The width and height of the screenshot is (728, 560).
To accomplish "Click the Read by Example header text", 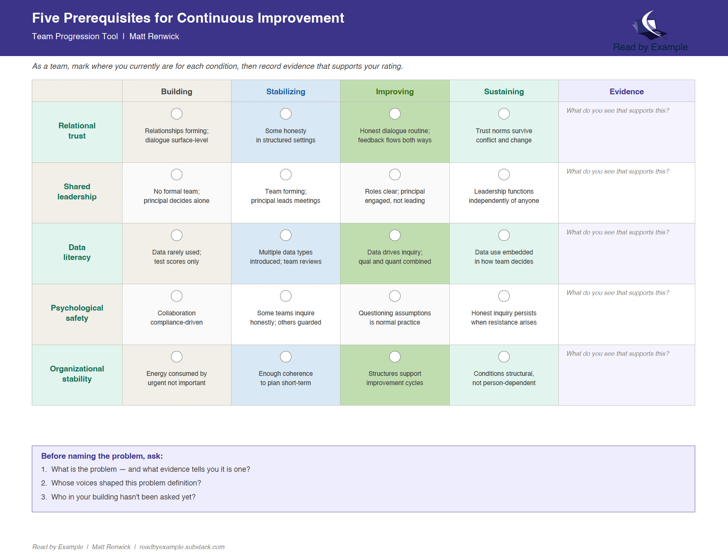I will pos(650,47).
